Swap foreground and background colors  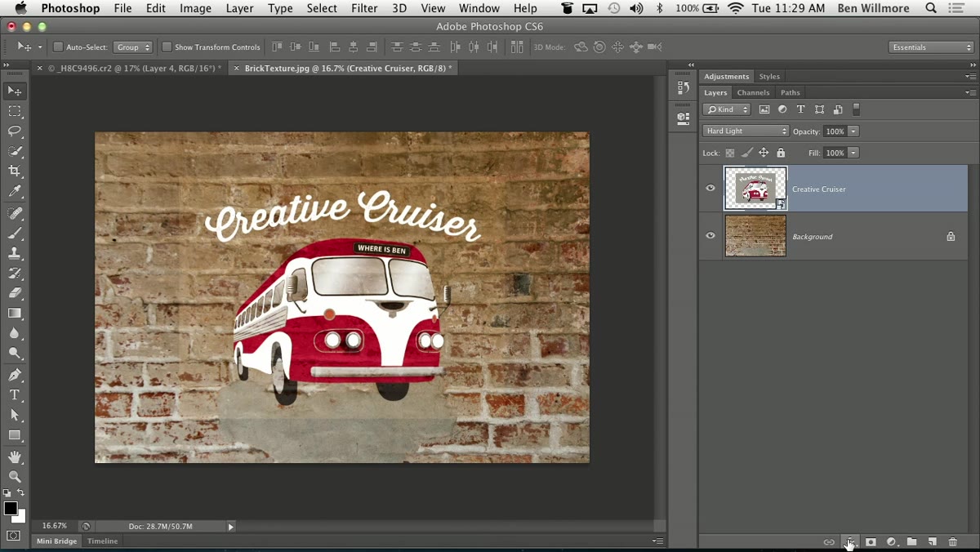point(21,493)
